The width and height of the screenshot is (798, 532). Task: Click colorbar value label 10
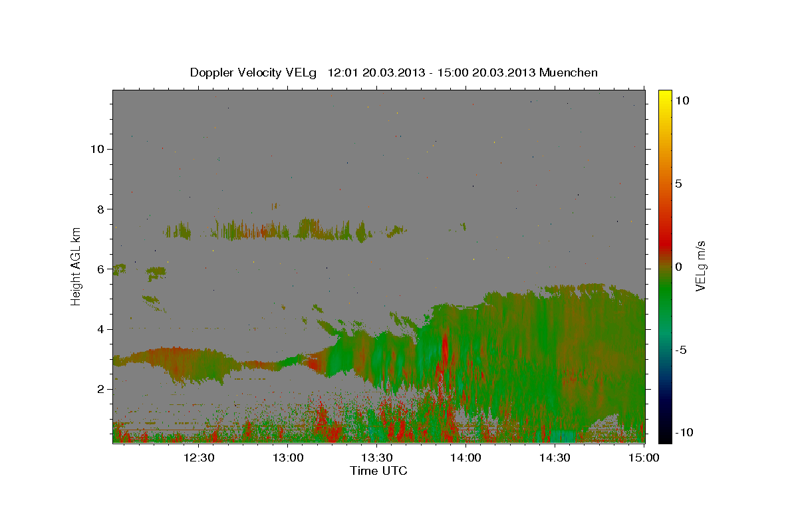point(682,100)
